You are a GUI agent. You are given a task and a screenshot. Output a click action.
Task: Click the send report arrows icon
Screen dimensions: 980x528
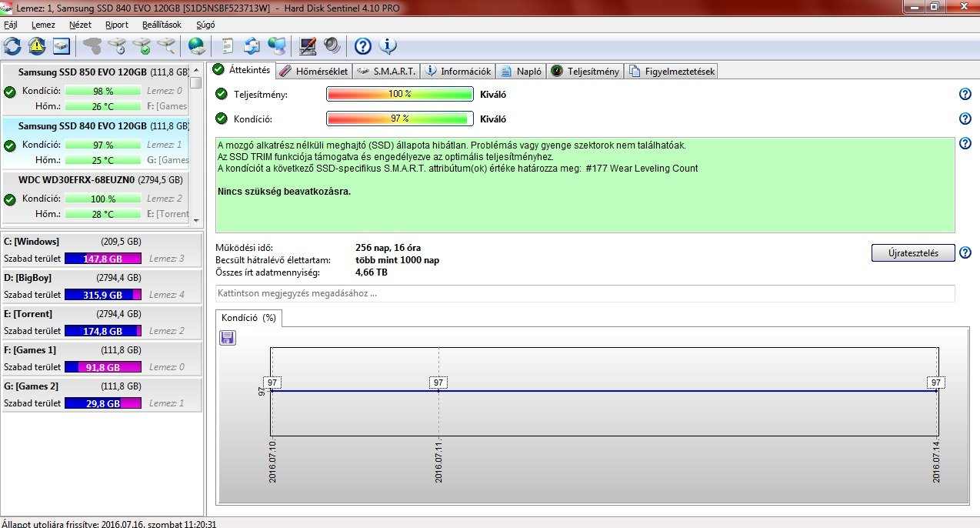[252, 45]
